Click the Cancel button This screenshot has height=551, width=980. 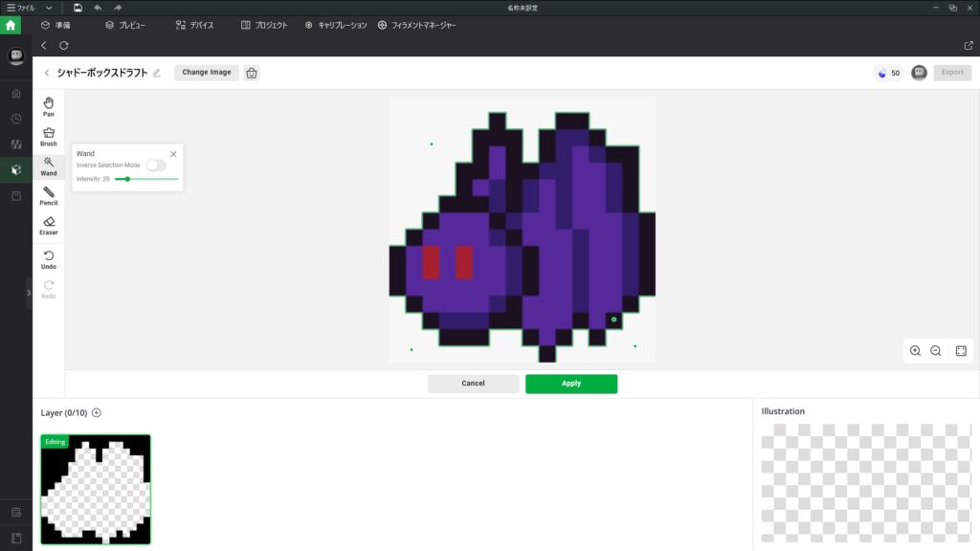(x=473, y=384)
